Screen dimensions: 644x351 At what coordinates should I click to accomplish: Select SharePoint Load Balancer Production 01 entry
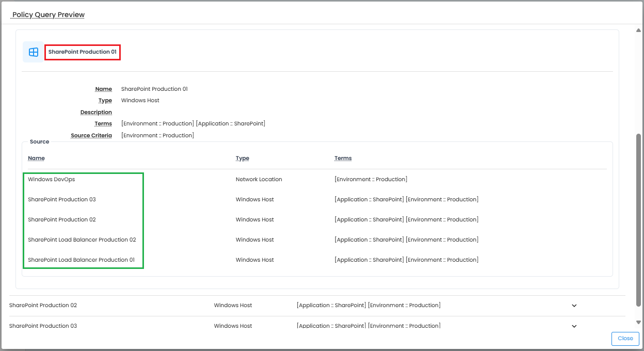81,260
